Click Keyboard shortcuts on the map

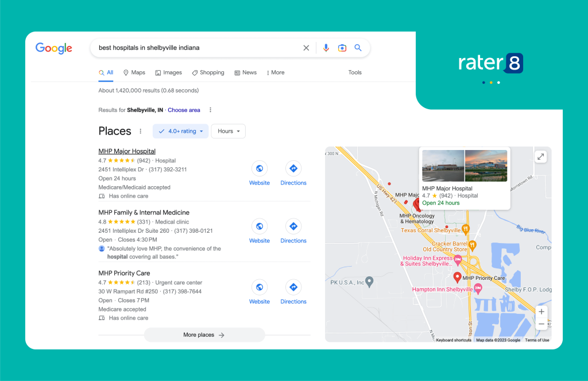coord(454,340)
